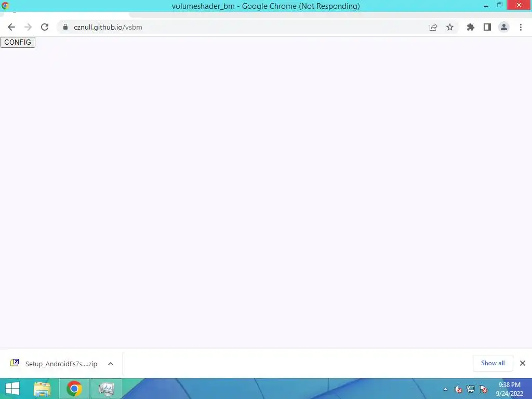The width and height of the screenshot is (532, 399).
Task: Go back to the previous page
Action: pyautogui.click(x=11, y=27)
